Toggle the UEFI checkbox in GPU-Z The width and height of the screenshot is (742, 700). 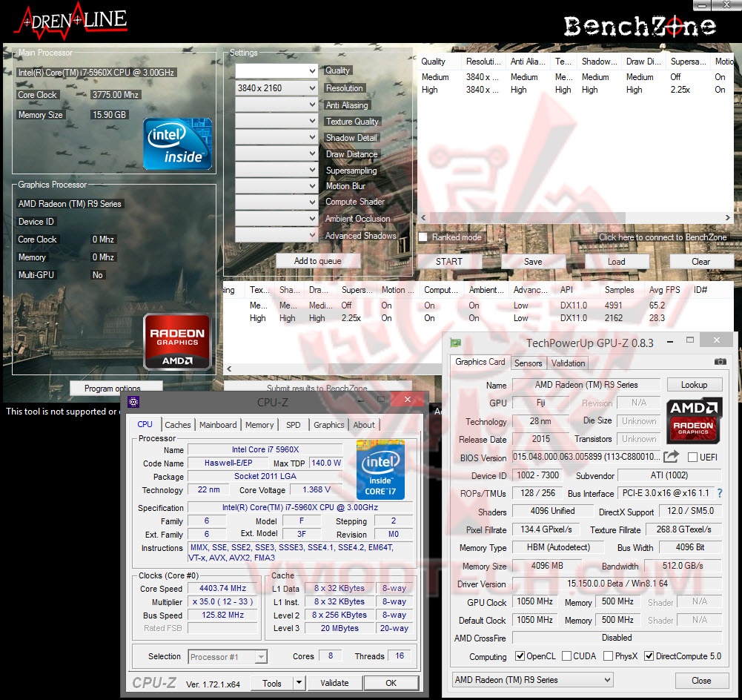click(x=692, y=458)
